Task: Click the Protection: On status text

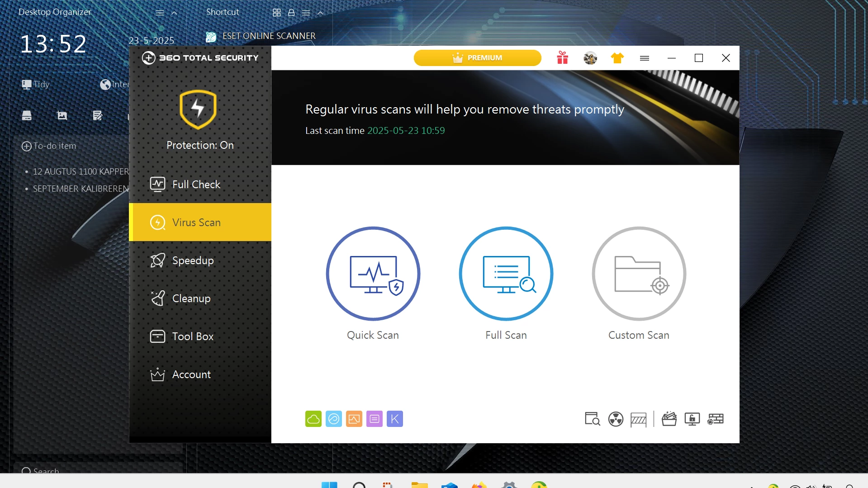Action: tap(200, 145)
